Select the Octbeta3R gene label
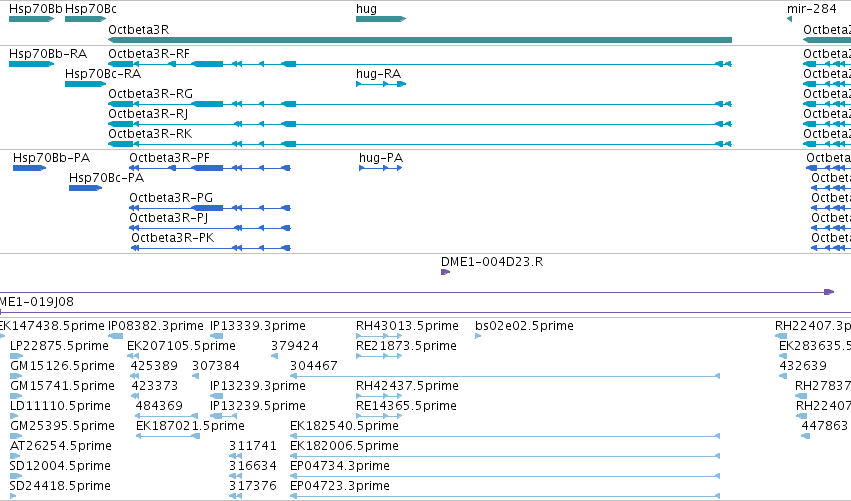851x501 pixels. [139, 30]
